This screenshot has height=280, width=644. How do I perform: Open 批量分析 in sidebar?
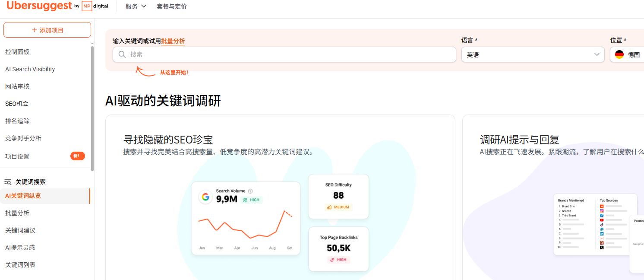(17, 213)
